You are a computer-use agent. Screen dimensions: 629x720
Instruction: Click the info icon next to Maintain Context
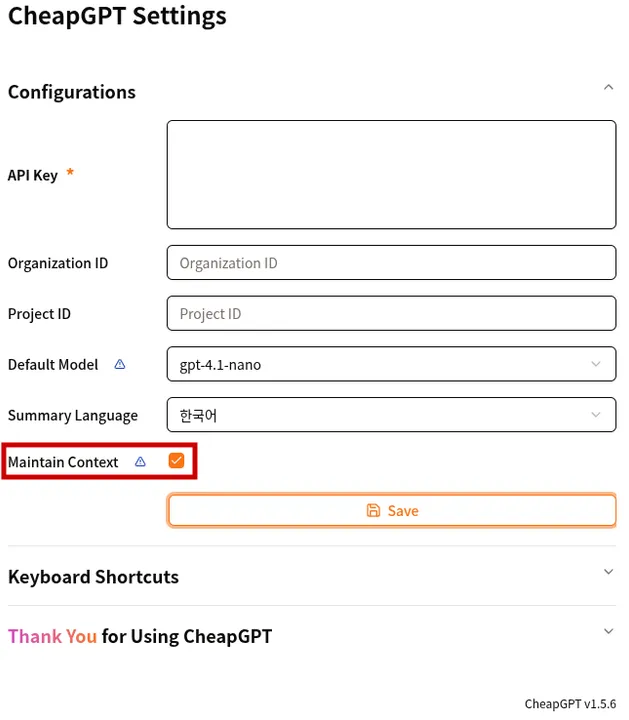point(140,462)
